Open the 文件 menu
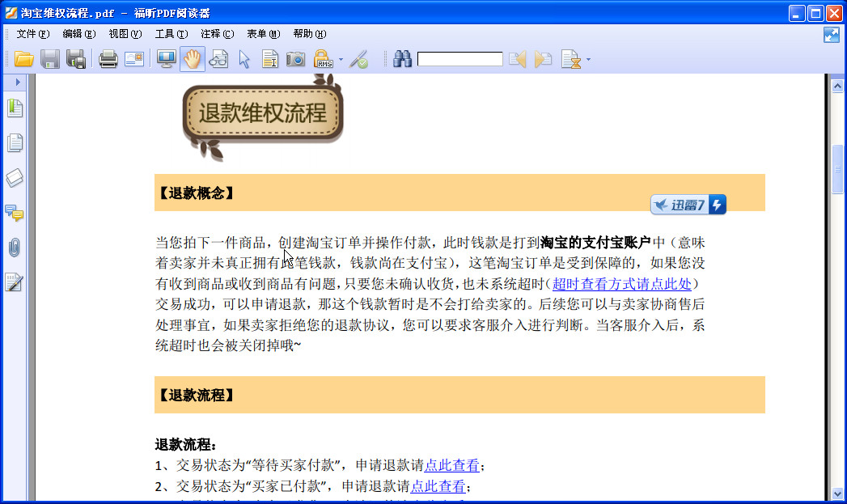The height and width of the screenshot is (504, 847). pos(33,34)
